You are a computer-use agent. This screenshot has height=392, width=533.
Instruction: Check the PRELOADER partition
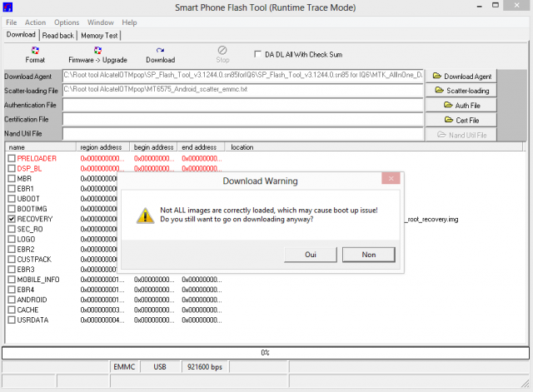[12, 158]
